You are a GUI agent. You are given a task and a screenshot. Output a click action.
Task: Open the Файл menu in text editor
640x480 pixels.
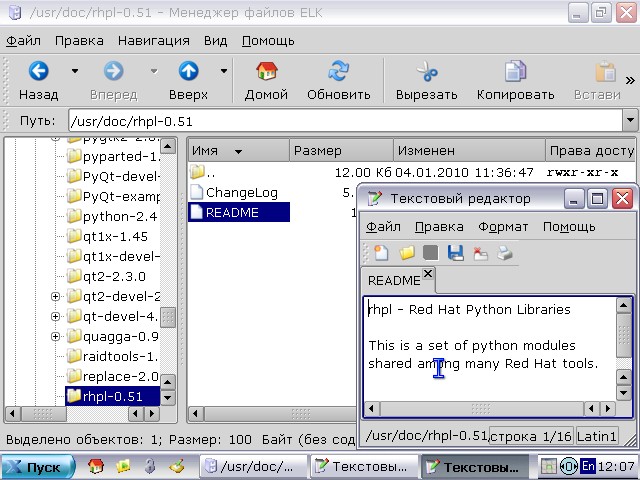pos(383,227)
